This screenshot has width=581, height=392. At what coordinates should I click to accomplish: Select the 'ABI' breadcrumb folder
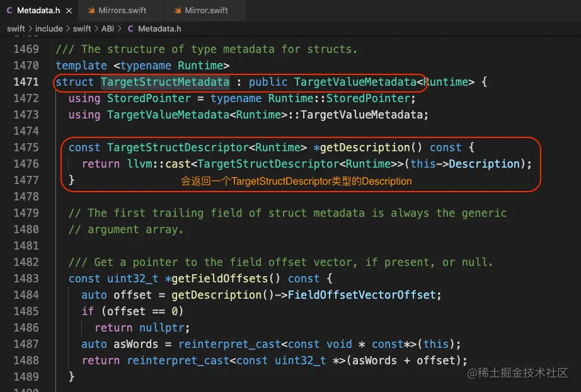tap(108, 28)
